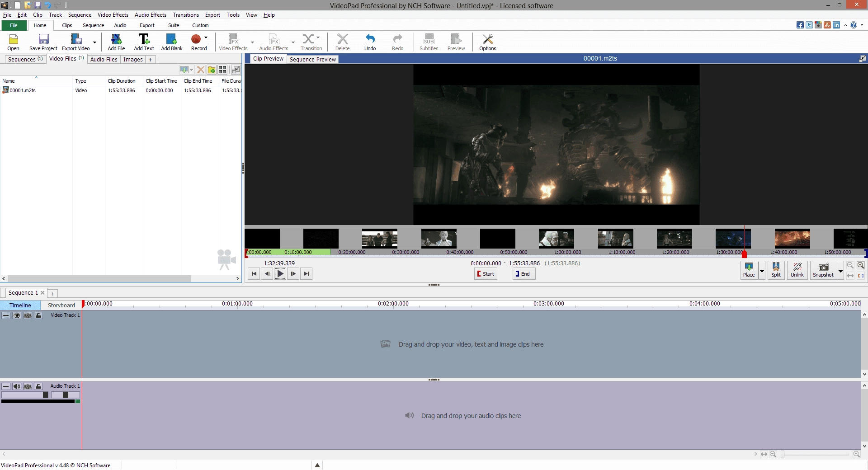The image size is (868, 470).
Task: Go to the start of the clip
Action: coord(254,273)
